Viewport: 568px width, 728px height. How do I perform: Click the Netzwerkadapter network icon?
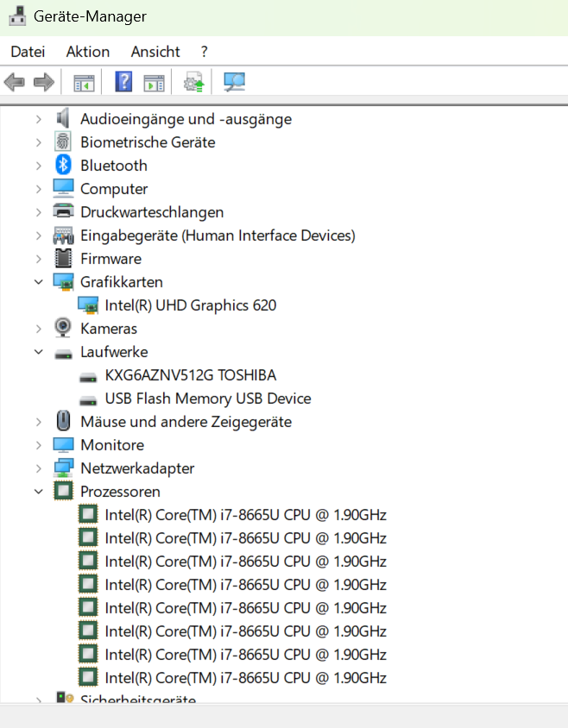(63, 468)
